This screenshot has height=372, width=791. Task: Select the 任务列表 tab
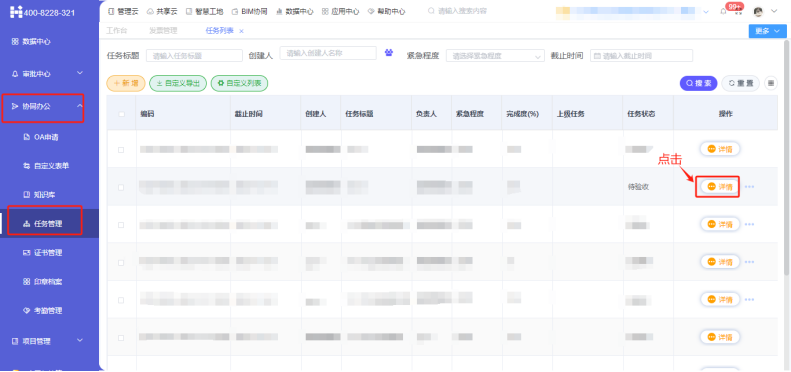coord(219,31)
